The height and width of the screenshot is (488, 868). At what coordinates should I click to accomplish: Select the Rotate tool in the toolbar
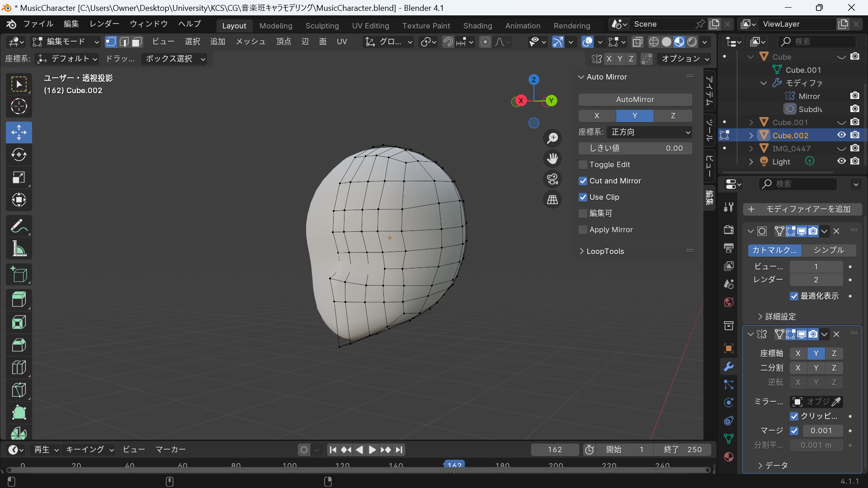click(x=19, y=155)
